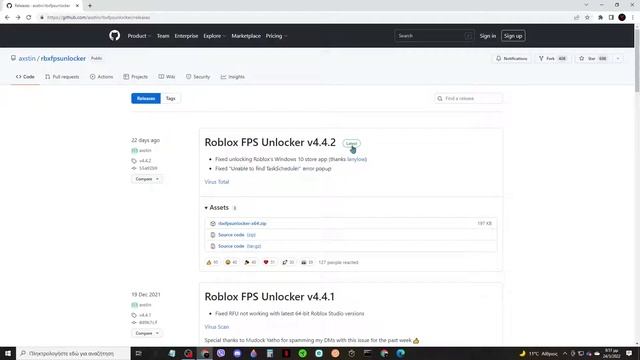Go back using browser back arrow
Screen dimensions: 640x360
(7, 18)
